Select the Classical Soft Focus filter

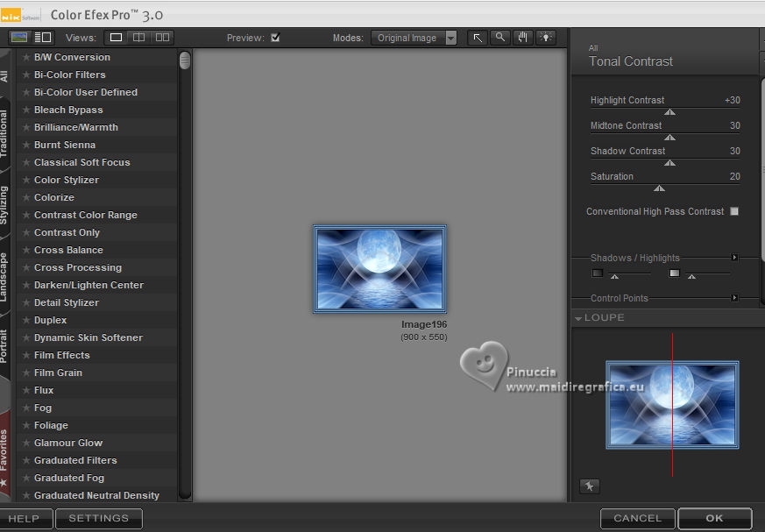click(82, 162)
